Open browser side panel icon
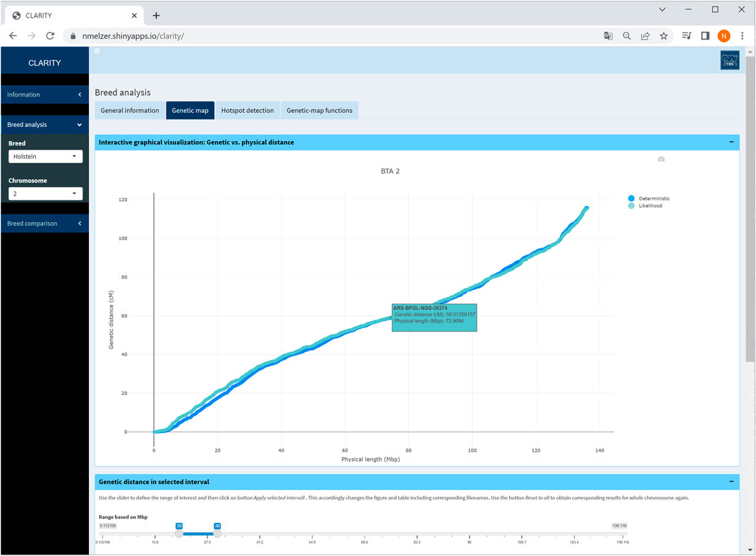The image size is (756, 556). [705, 36]
